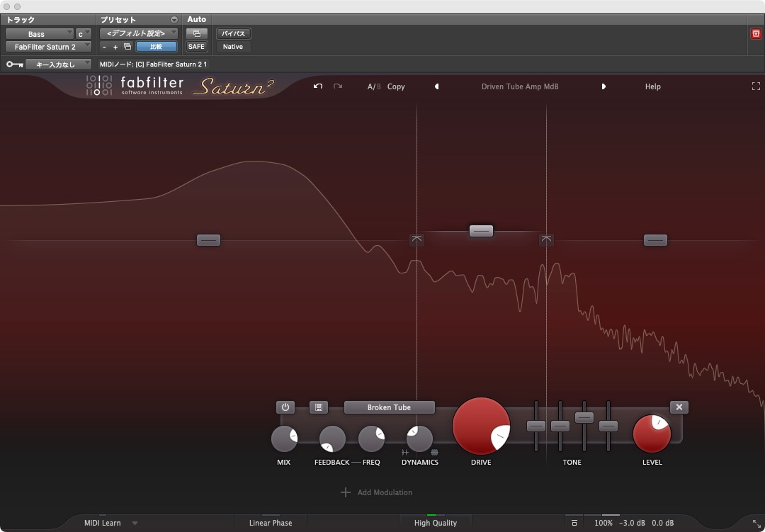
Task: Open plug-in automation enable window icon
Action: pyautogui.click(x=197, y=34)
